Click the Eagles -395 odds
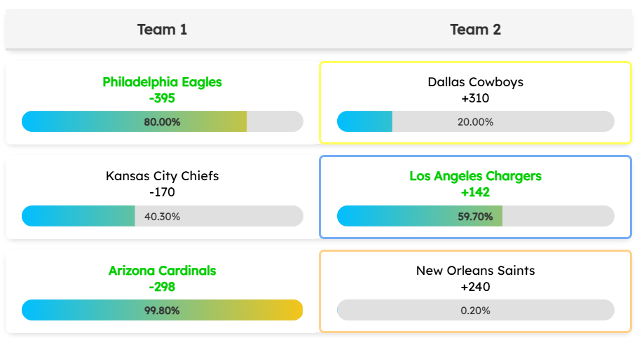644x338 pixels. (x=162, y=98)
